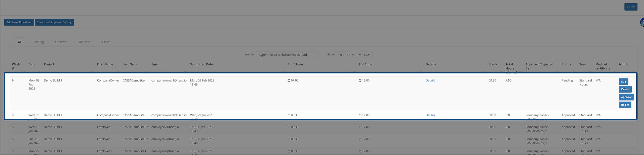This screenshot has height=155, width=644.
Task: Select companyowner1@hseq.io in the 03 Feb row
Action: tap(169, 81)
